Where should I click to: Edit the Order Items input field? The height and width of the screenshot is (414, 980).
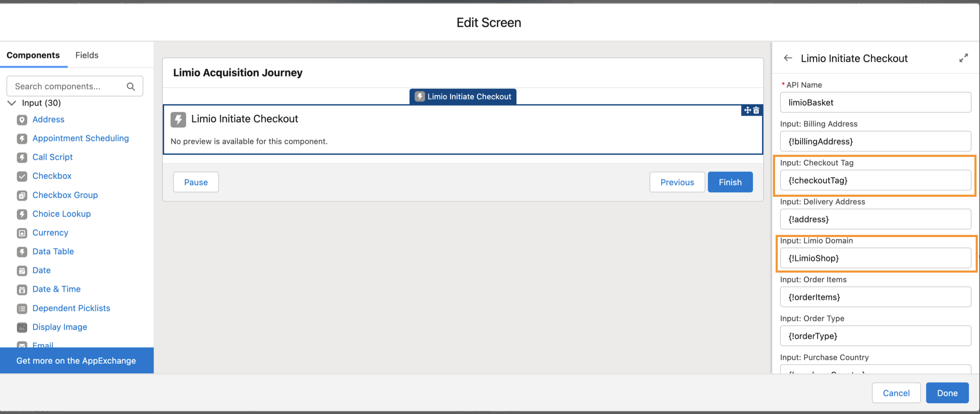[875, 297]
